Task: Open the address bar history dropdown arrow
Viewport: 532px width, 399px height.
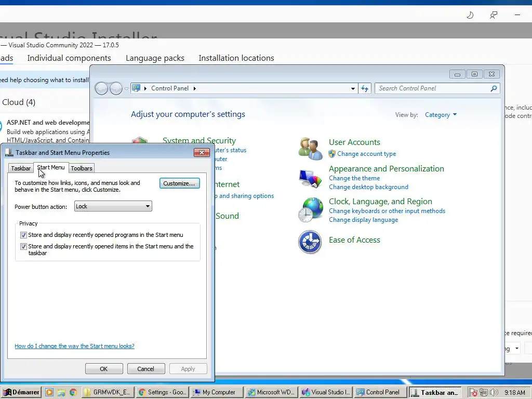Action: point(353,88)
